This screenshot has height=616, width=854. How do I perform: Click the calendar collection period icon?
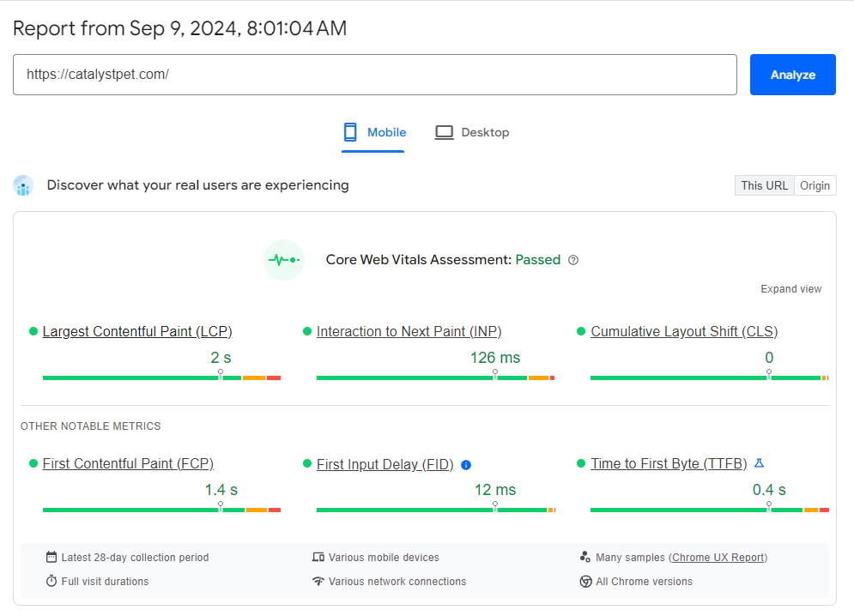point(51,558)
